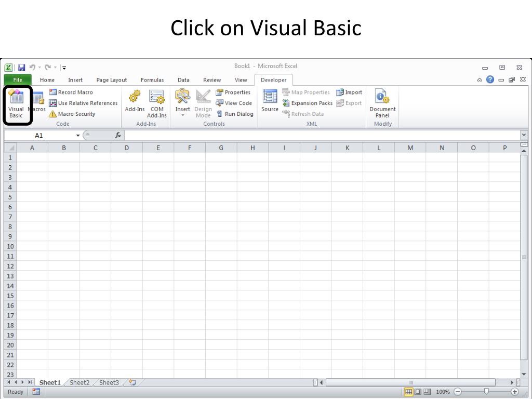
Task: Click the macro record status bar icon
Action: 36,392
